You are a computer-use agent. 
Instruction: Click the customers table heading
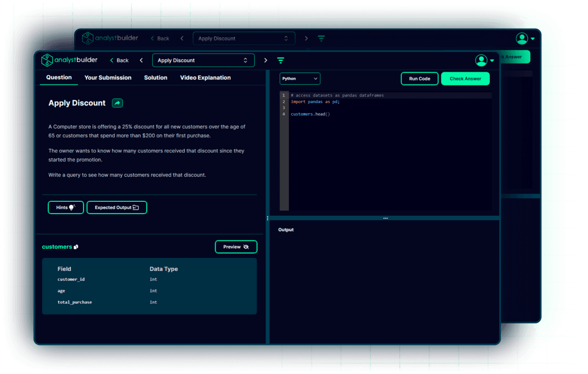tap(57, 247)
